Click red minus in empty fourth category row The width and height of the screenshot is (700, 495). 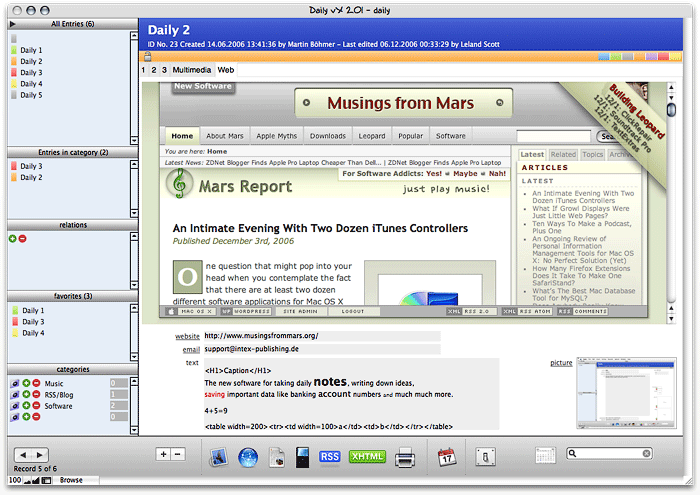click(36, 416)
